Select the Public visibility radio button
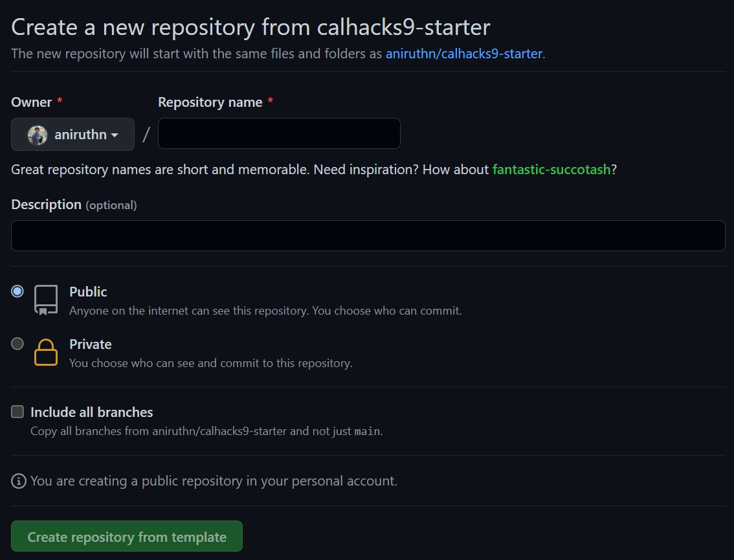This screenshot has height=560, width=734. [x=17, y=291]
